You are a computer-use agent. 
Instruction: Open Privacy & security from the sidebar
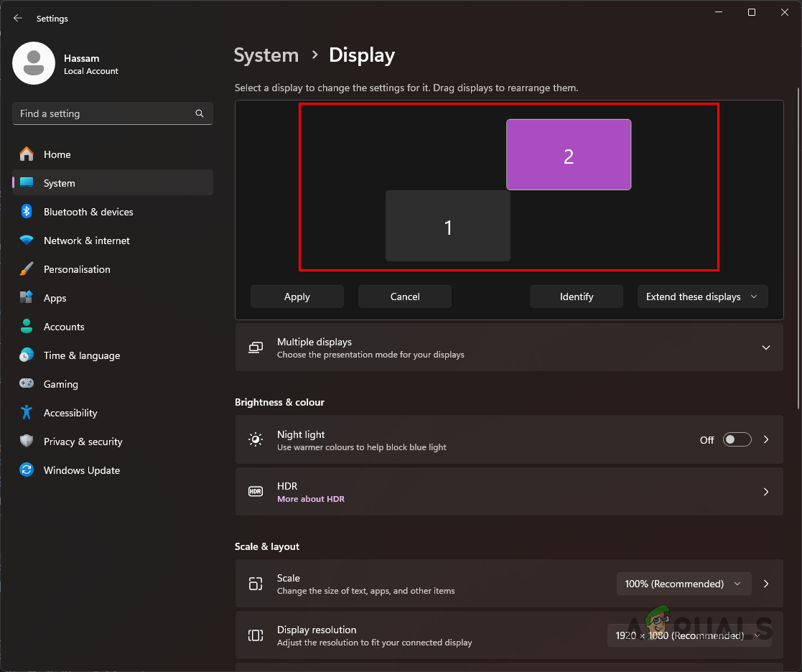coord(84,442)
